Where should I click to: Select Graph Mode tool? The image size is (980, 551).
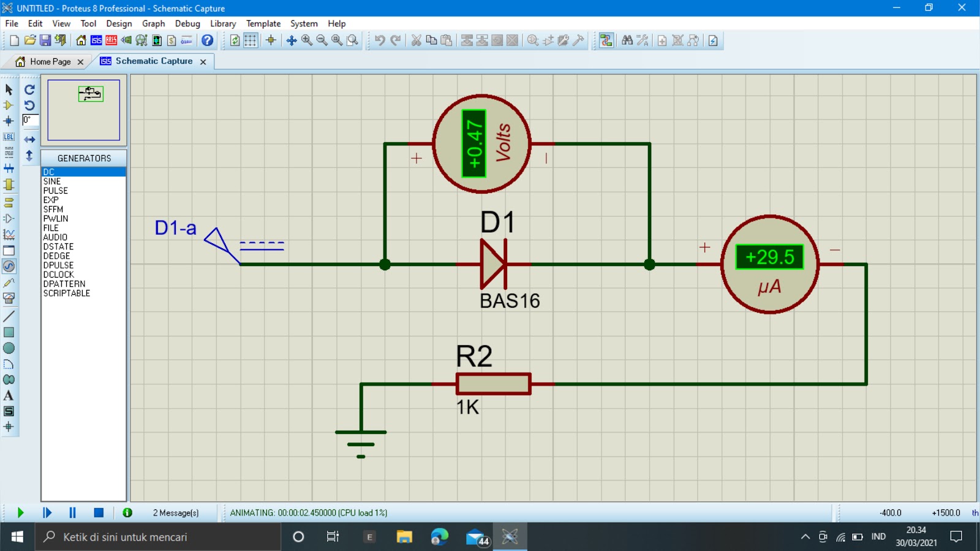pos(9,234)
